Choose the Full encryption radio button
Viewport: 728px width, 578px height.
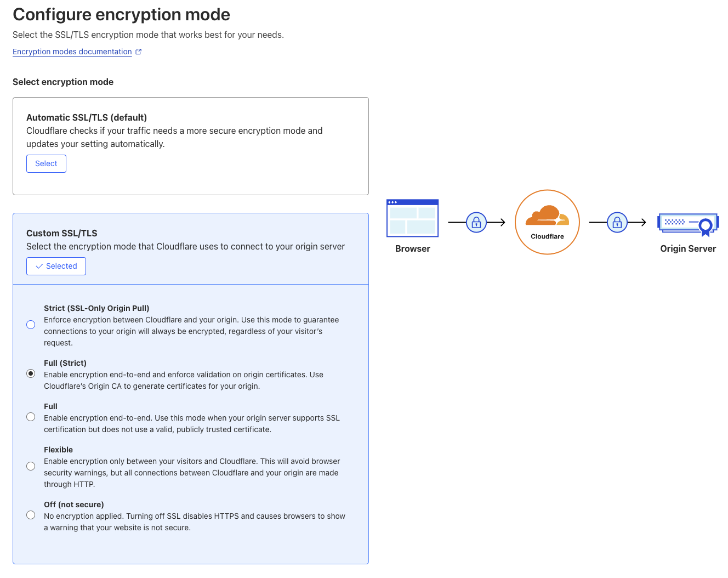tap(31, 417)
